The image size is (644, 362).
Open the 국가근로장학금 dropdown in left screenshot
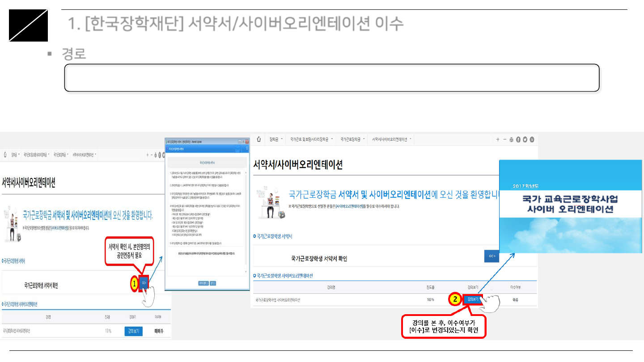coord(61,155)
